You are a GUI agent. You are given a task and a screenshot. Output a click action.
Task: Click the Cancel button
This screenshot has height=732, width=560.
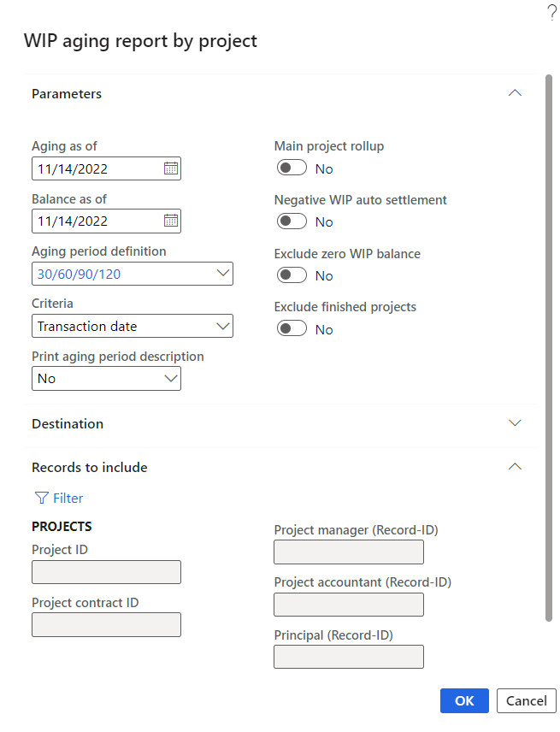pos(526,700)
